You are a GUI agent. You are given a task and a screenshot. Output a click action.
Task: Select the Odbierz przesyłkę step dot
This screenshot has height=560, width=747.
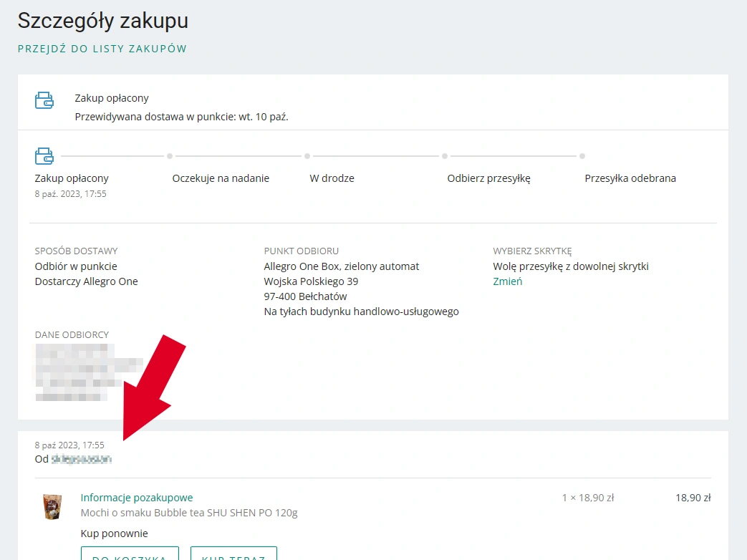(x=445, y=156)
